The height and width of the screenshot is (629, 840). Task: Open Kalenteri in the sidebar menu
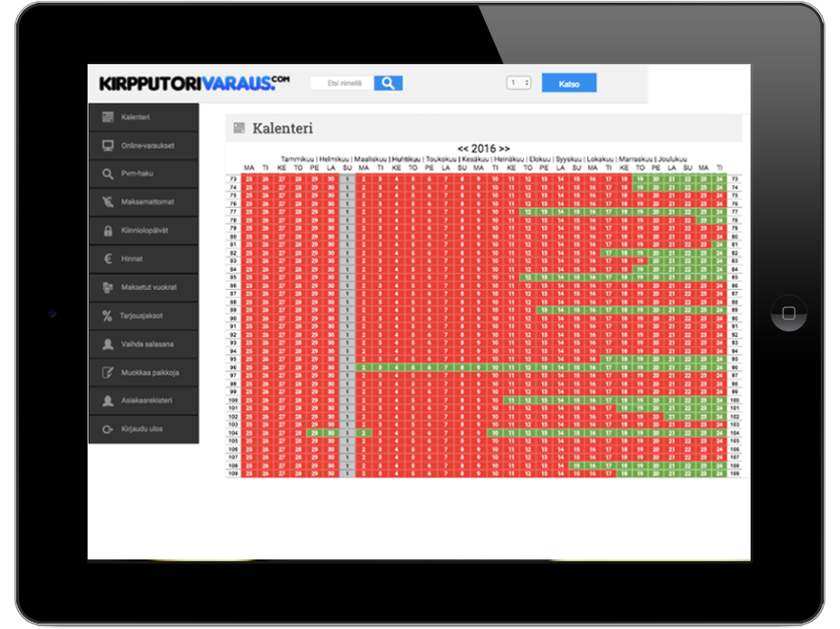click(135, 117)
